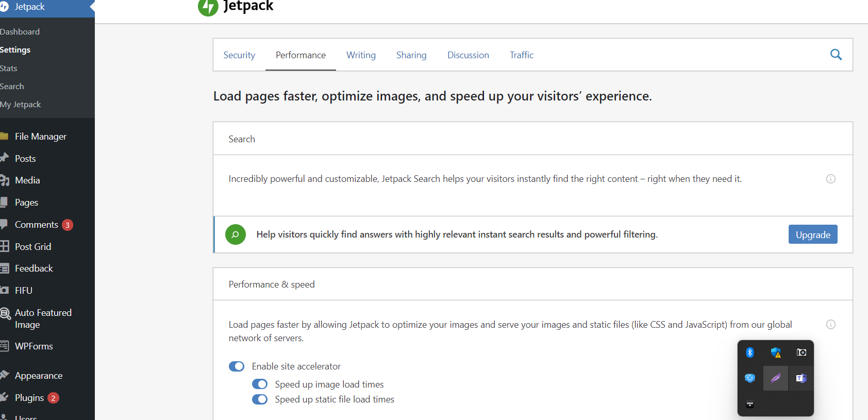Click the 'Load pages faster, optimize images' headline

tap(432, 96)
